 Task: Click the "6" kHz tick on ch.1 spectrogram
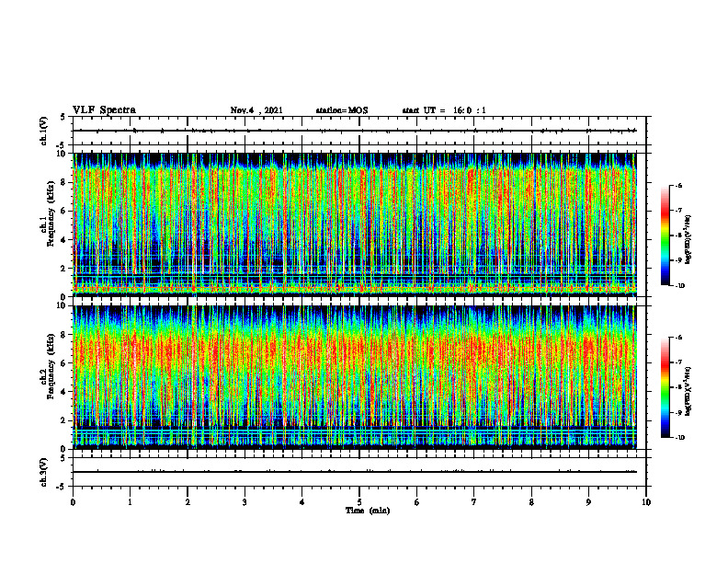point(63,211)
